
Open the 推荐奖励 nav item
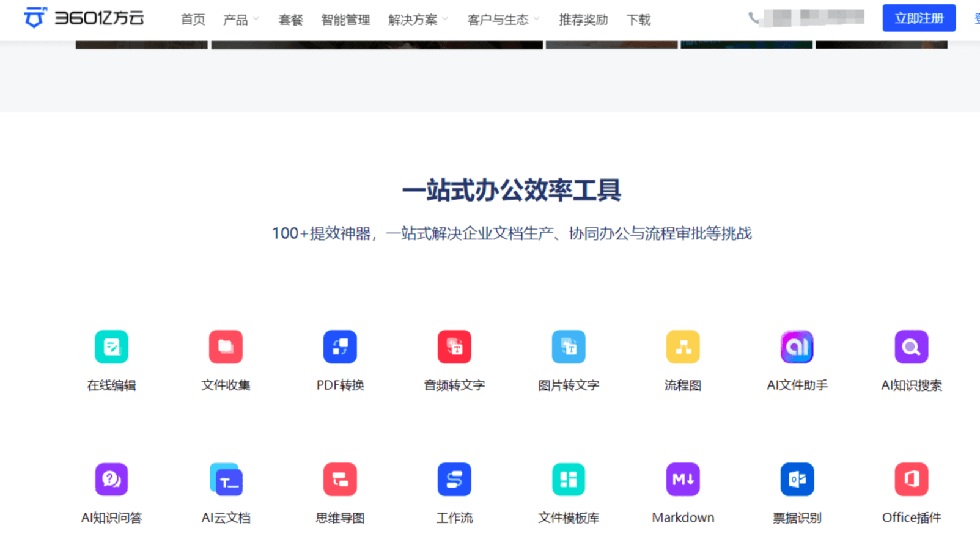click(583, 20)
